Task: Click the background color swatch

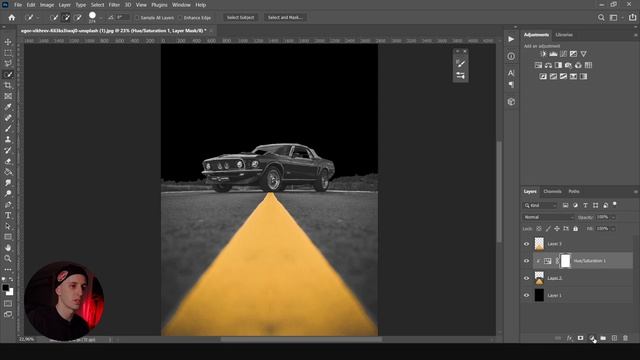Action: 10,292
